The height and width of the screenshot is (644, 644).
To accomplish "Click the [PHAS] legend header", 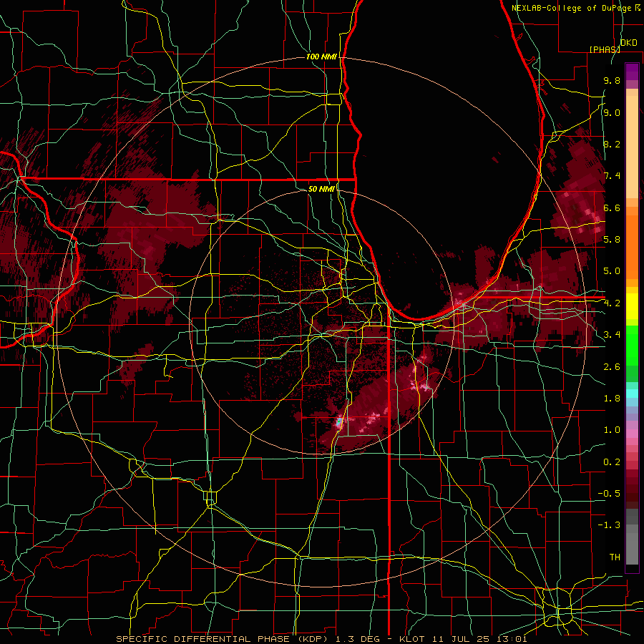I will [605, 49].
